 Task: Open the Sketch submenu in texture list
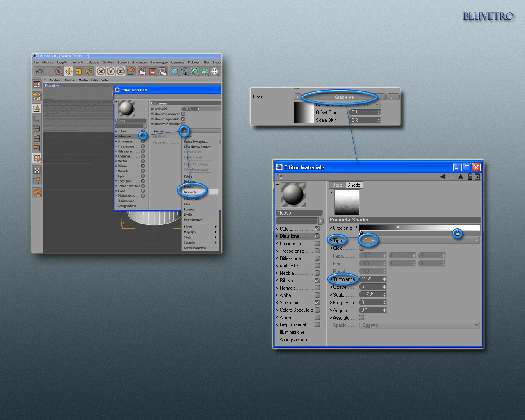(200, 237)
